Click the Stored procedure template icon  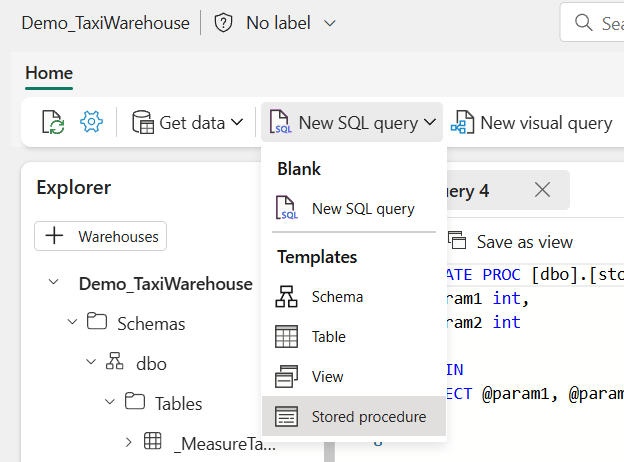[x=287, y=417]
